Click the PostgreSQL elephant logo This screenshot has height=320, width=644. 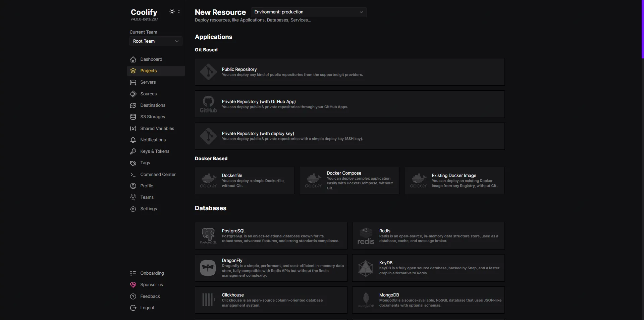pos(208,235)
